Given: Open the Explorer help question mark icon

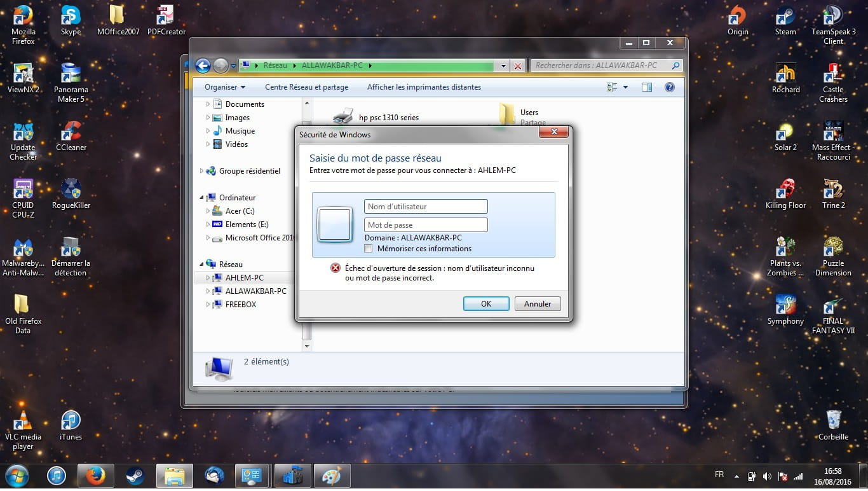Looking at the screenshot, I should (669, 87).
